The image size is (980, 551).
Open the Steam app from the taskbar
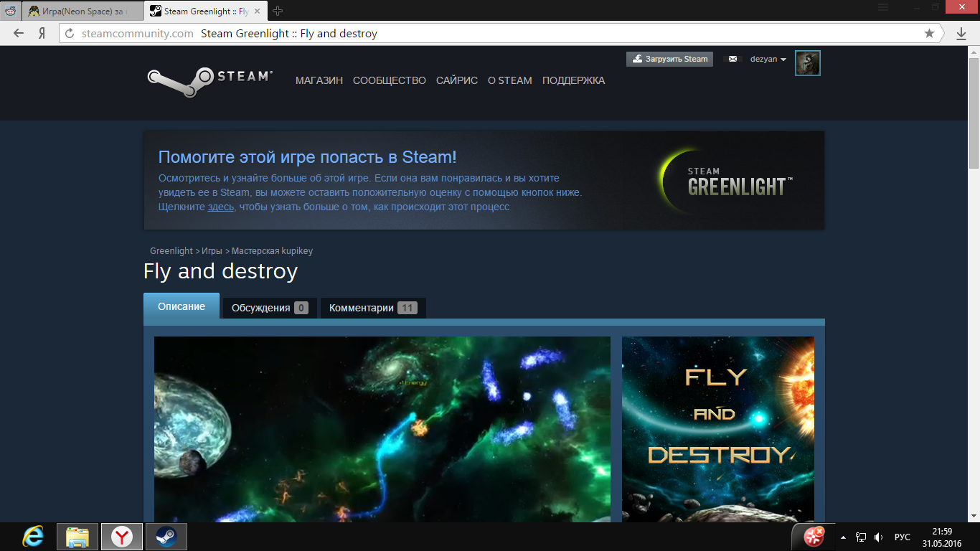click(x=166, y=537)
